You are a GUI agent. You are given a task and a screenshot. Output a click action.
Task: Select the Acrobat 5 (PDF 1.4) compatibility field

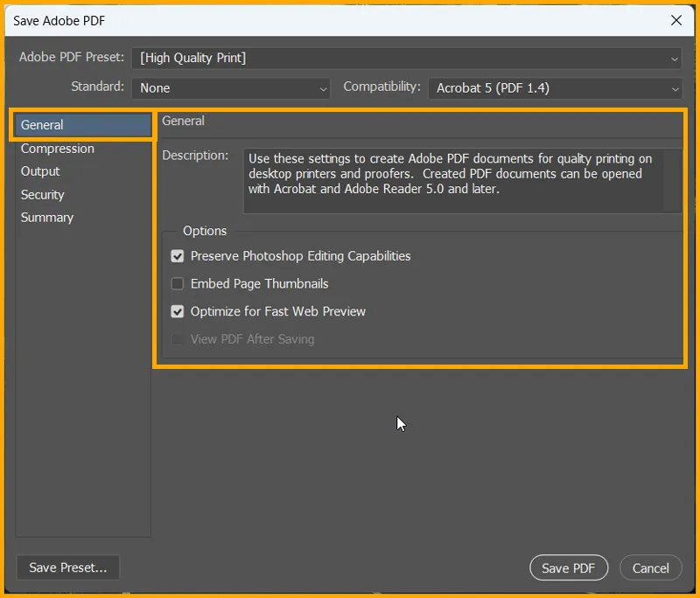point(555,87)
